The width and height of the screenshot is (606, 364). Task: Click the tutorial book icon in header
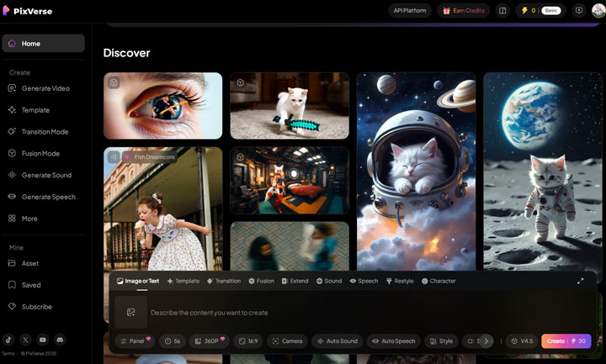point(502,11)
